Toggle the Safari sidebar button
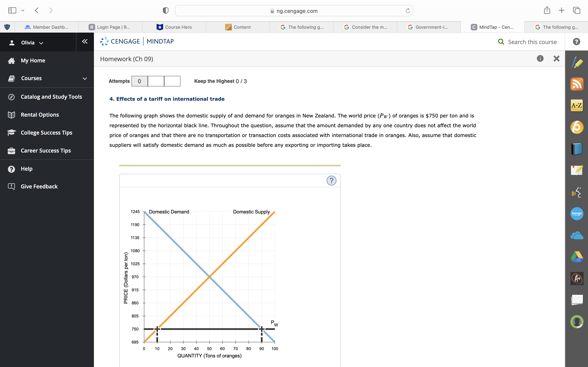The width and height of the screenshot is (588, 367). click(12, 10)
